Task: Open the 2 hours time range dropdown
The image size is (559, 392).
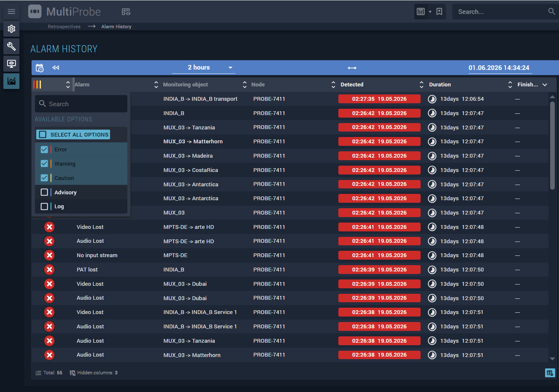Action: click(x=204, y=67)
